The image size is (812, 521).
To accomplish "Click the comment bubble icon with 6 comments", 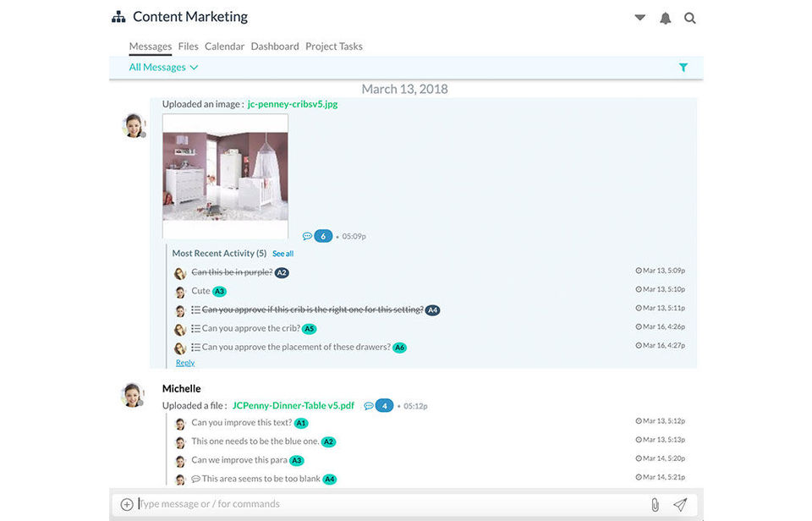I will [307, 236].
